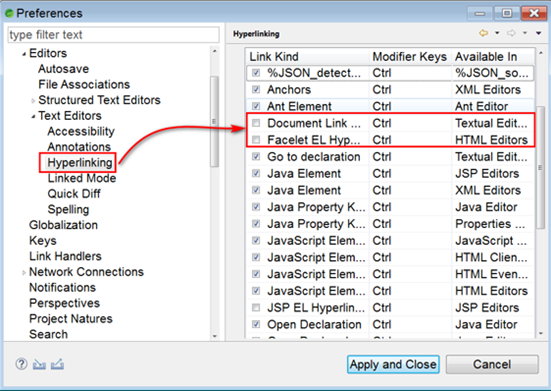Uncheck the Ant Element checkbox
This screenshot has height=391, width=551.
(256, 106)
